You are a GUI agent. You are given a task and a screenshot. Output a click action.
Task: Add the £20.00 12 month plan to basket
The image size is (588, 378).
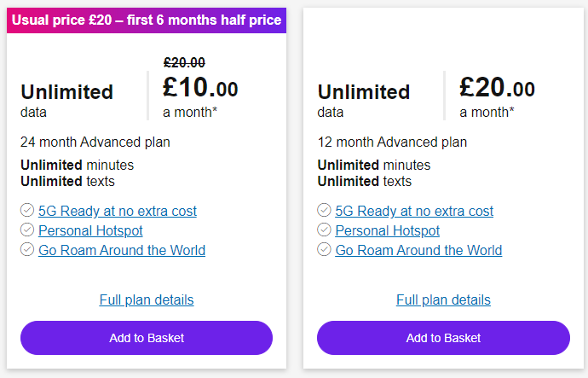[x=443, y=338]
